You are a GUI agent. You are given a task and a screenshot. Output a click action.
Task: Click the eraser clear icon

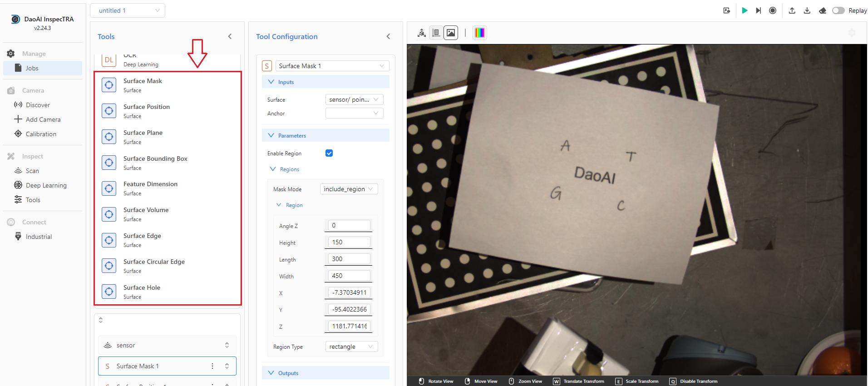point(823,10)
